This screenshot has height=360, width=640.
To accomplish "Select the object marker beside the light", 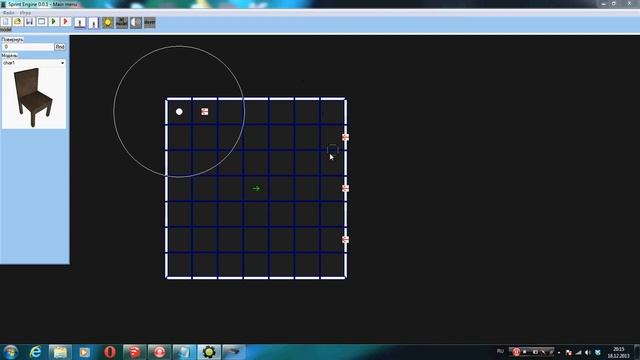I will (204, 111).
